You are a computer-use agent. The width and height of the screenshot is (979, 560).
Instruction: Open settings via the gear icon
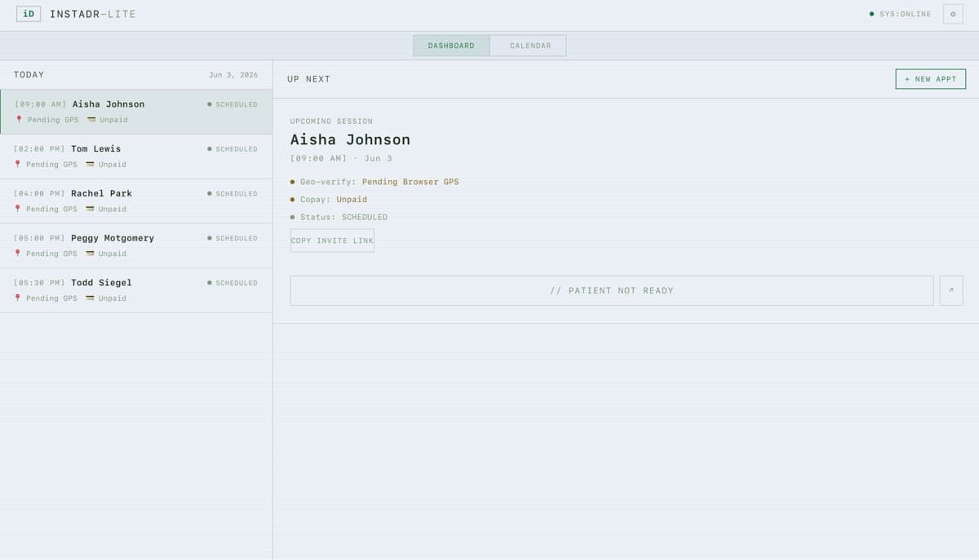953,14
